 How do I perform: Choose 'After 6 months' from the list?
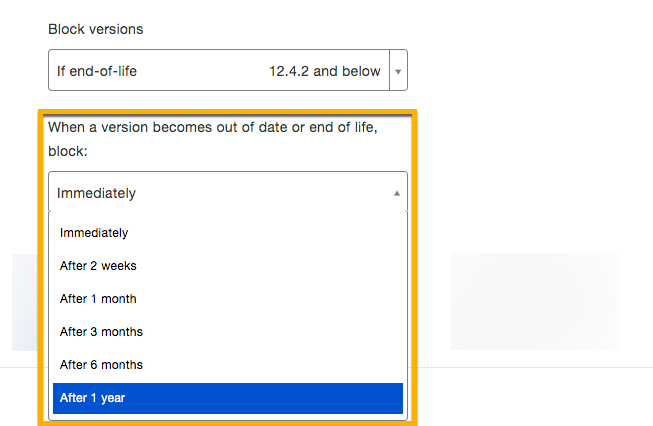click(228, 365)
